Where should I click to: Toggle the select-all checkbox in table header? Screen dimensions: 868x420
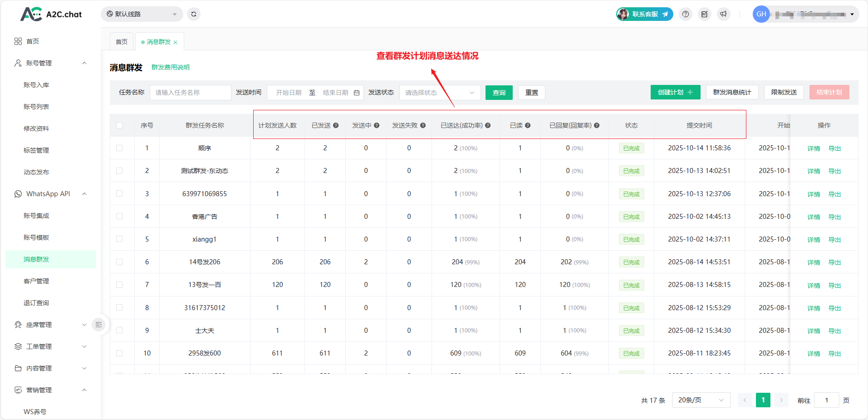tap(119, 125)
